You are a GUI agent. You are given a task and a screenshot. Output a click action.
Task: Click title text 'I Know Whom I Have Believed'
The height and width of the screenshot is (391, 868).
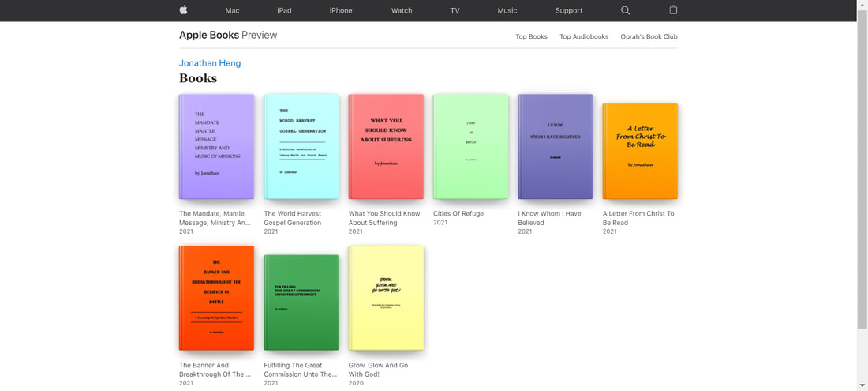550,218
